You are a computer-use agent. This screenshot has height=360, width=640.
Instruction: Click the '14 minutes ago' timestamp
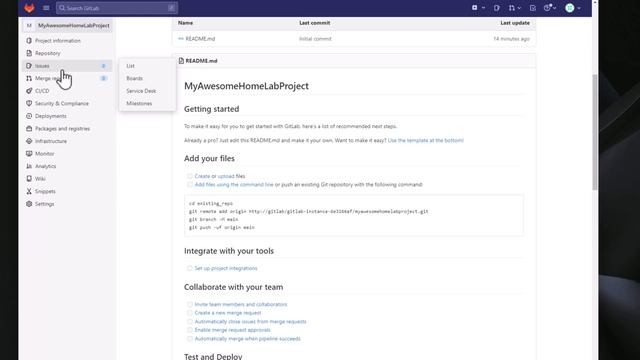point(511,39)
